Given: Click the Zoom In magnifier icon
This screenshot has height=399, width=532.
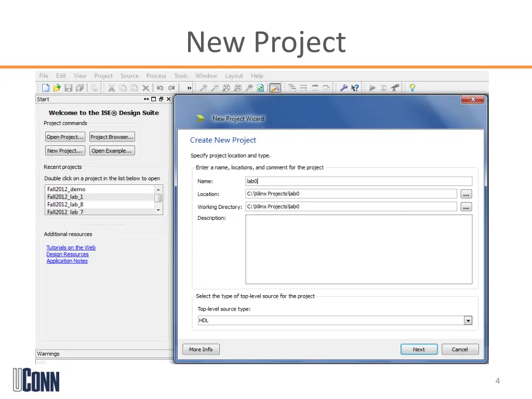Looking at the screenshot, I should coord(204,88).
